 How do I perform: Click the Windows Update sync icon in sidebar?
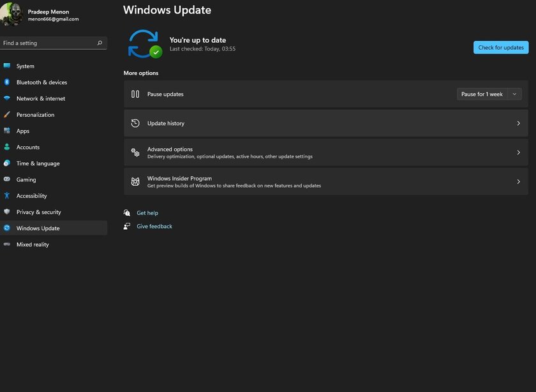click(7, 228)
